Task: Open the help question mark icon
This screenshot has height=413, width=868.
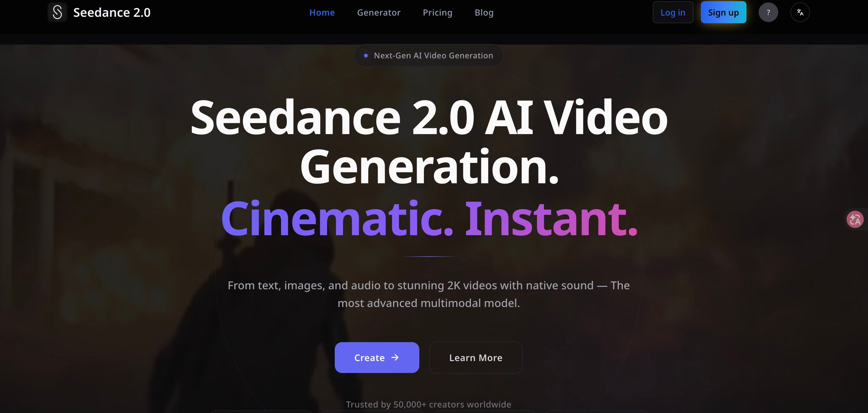Action: tap(768, 12)
